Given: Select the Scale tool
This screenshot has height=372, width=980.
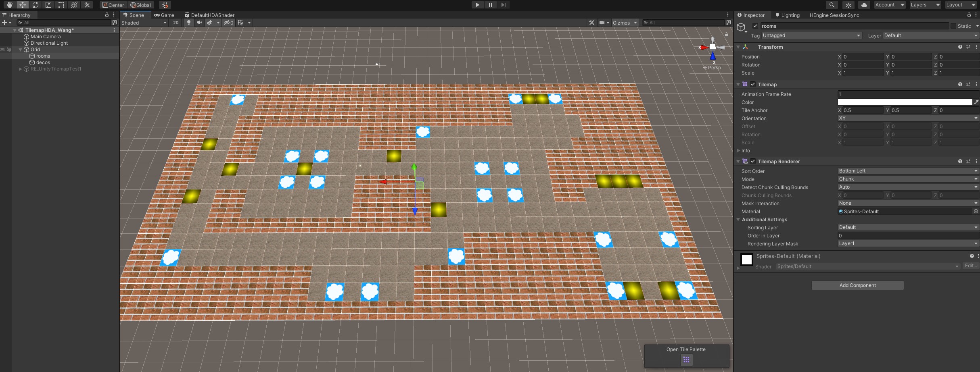Looking at the screenshot, I should 48,5.
